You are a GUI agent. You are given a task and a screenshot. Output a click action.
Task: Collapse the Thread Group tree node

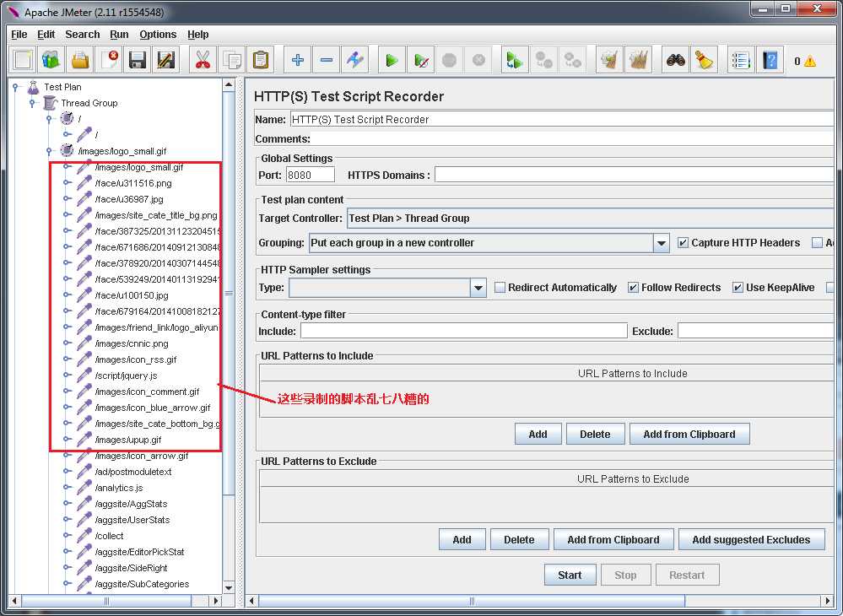coord(32,103)
